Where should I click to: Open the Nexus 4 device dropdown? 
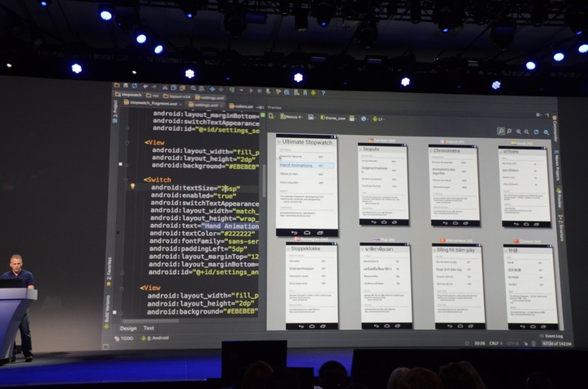[292, 117]
